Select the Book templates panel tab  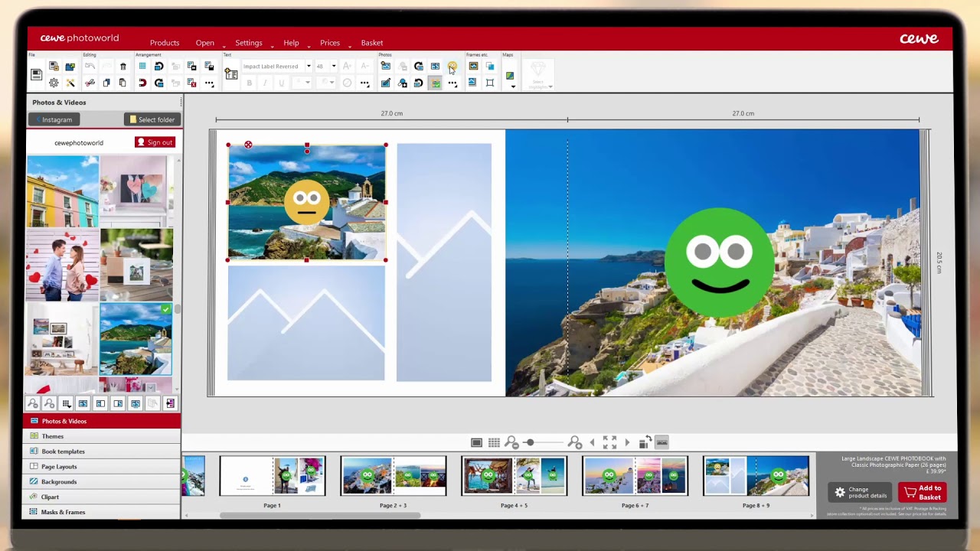(102, 452)
